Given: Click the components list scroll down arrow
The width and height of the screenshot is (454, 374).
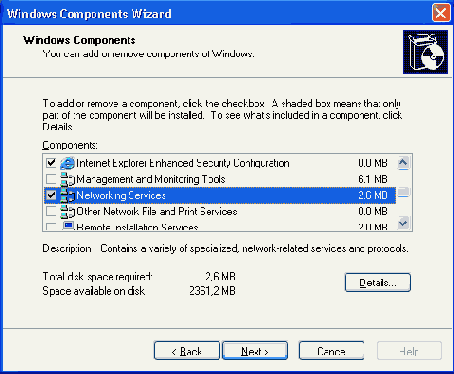Looking at the screenshot, I should tap(403, 223).
